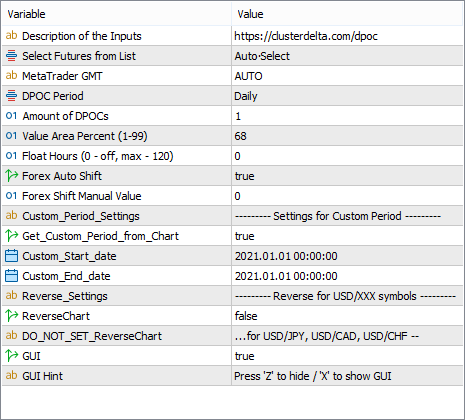Click the string icon beside GUI Hint
This screenshot has width=465, height=420.
(x=11, y=375)
